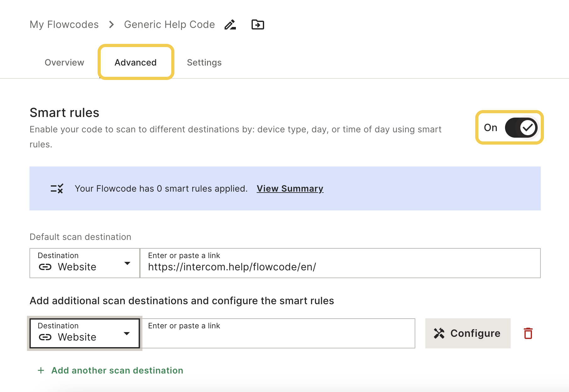Select the Advanced tab
Viewport: 569px width, 392px height.
(x=136, y=62)
